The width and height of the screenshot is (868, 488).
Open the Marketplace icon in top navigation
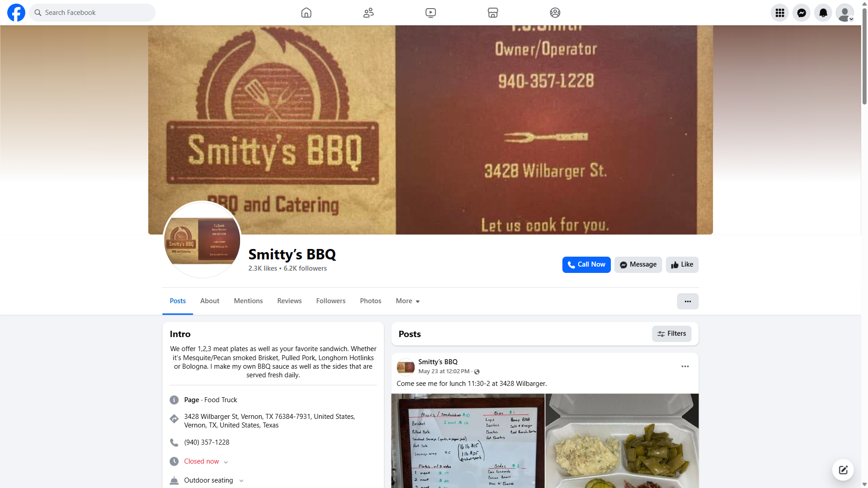[x=493, y=13]
